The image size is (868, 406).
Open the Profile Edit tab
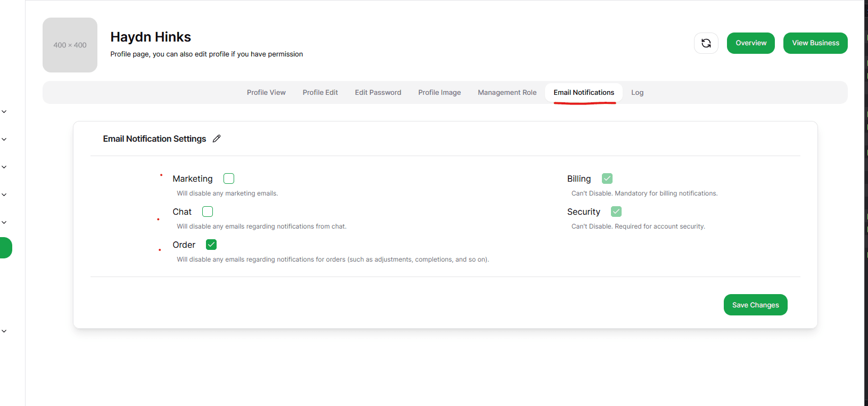[320, 93]
